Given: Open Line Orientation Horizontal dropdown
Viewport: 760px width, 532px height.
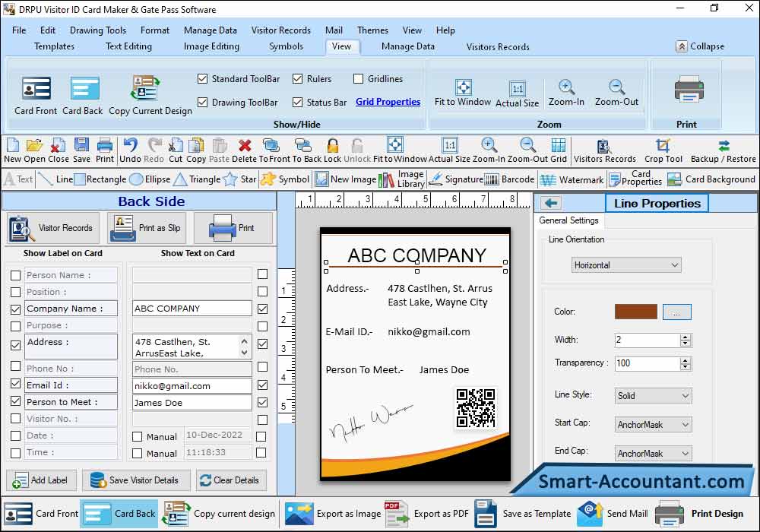Looking at the screenshot, I should (x=626, y=265).
